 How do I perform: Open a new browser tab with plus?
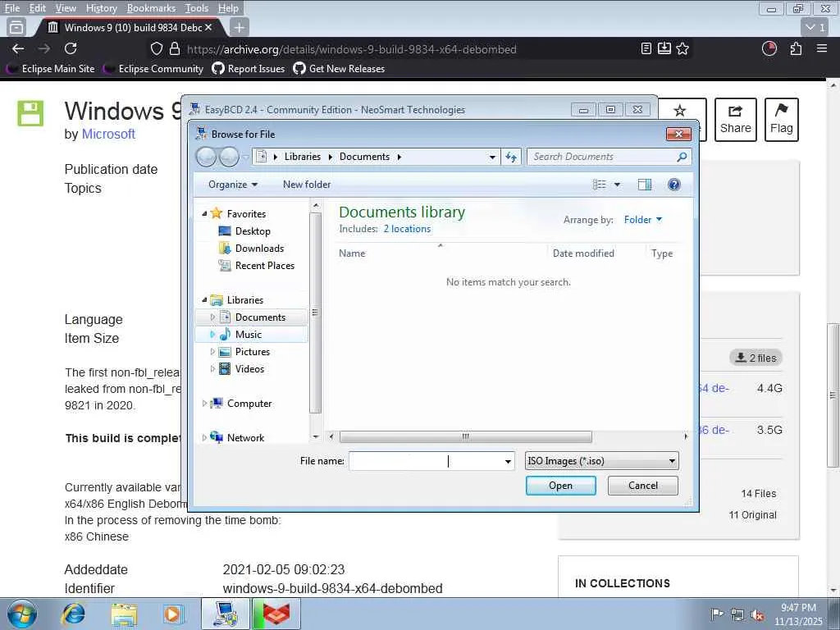239,27
